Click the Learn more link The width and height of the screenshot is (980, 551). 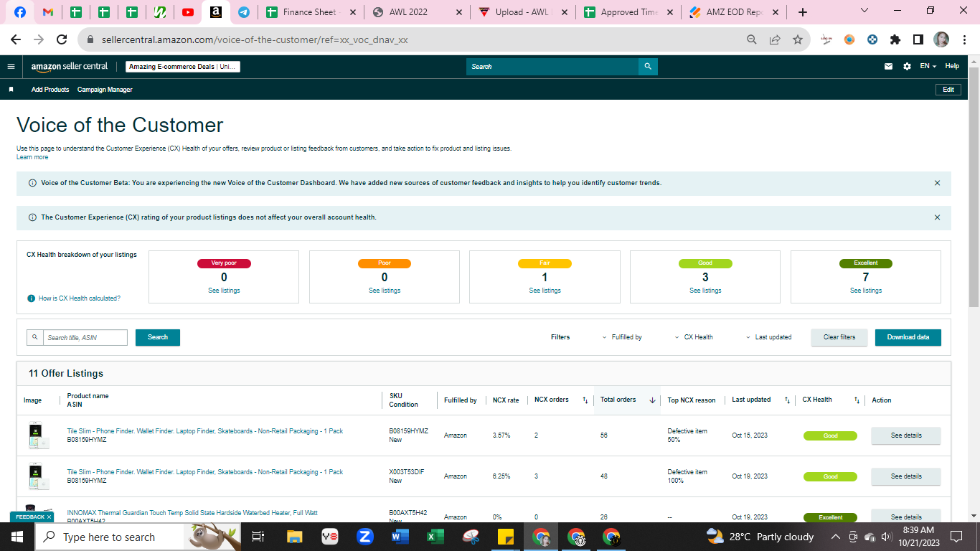[32, 157]
